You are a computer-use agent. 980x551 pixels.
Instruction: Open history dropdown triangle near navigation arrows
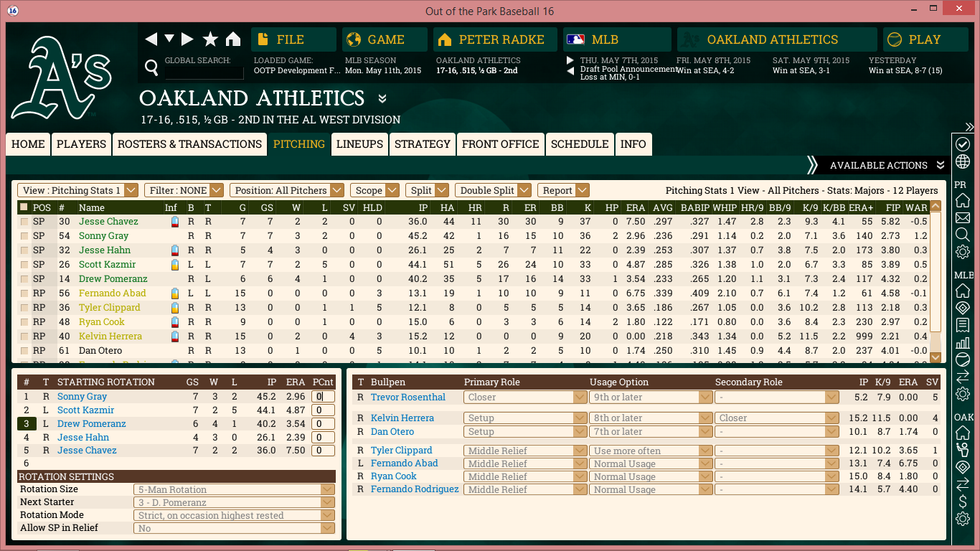click(169, 39)
